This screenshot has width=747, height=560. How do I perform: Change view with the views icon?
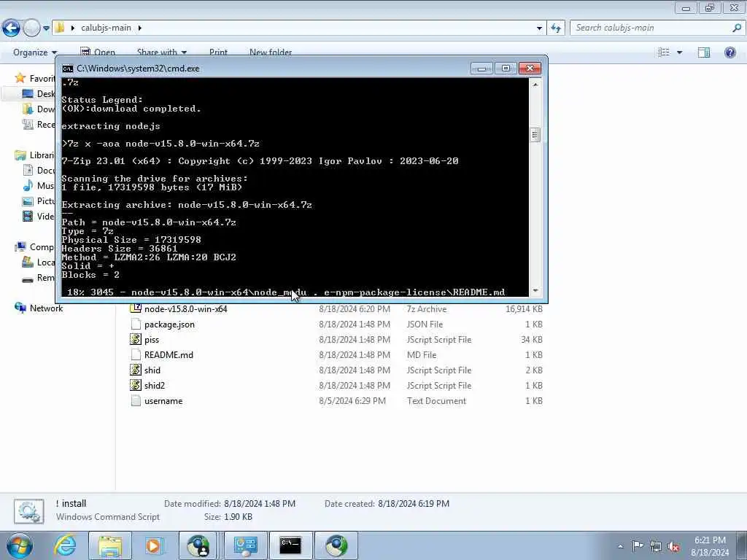pyautogui.click(x=664, y=52)
